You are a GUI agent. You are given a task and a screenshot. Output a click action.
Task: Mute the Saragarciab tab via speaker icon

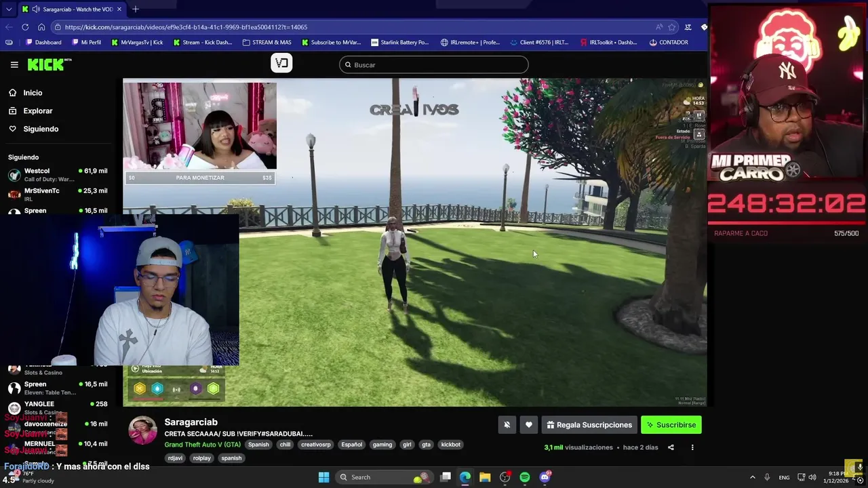(x=35, y=9)
